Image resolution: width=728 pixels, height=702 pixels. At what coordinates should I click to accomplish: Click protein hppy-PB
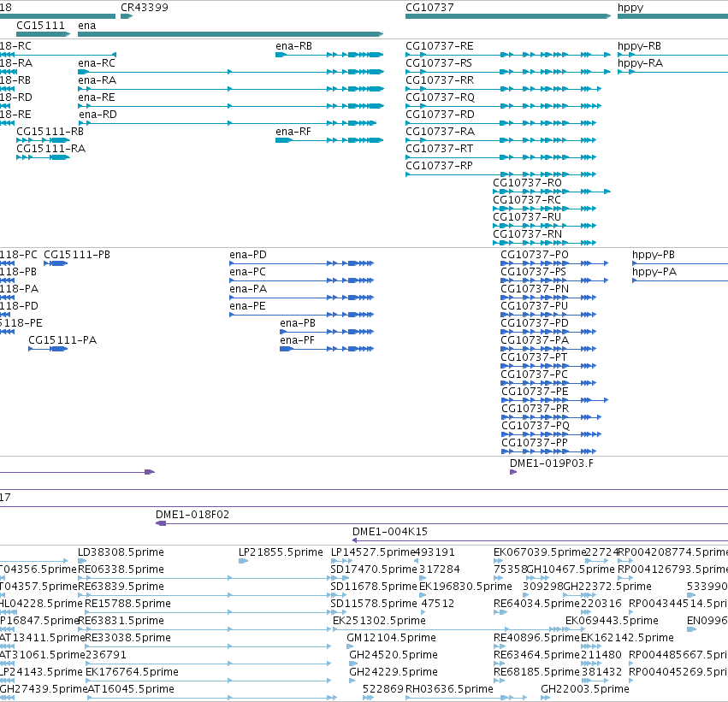click(x=680, y=263)
